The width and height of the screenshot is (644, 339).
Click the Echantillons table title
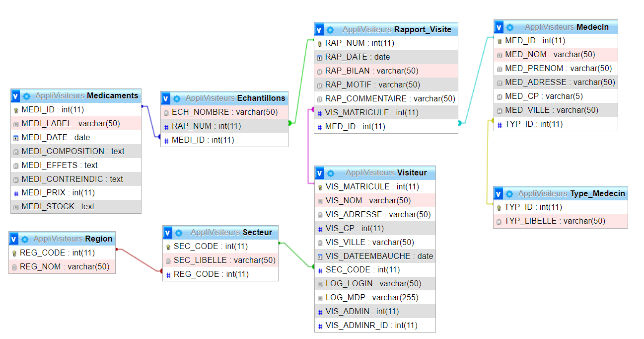(261, 98)
